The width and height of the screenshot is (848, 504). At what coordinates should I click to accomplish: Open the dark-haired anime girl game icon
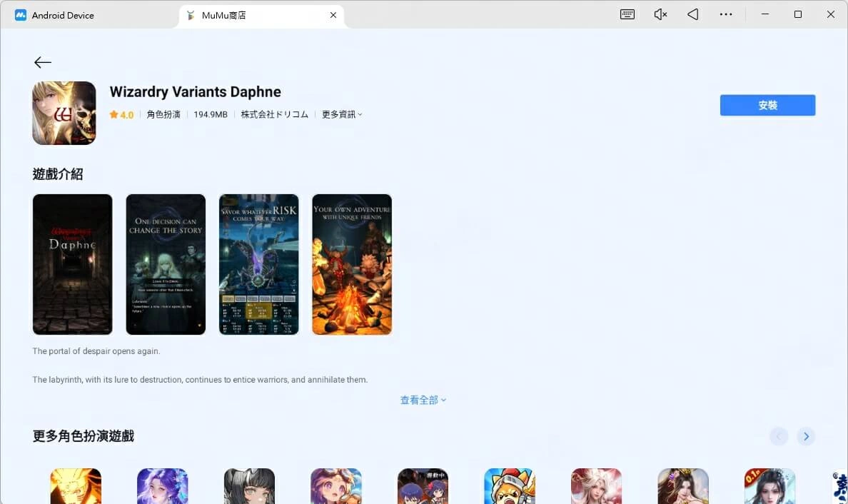point(249,486)
